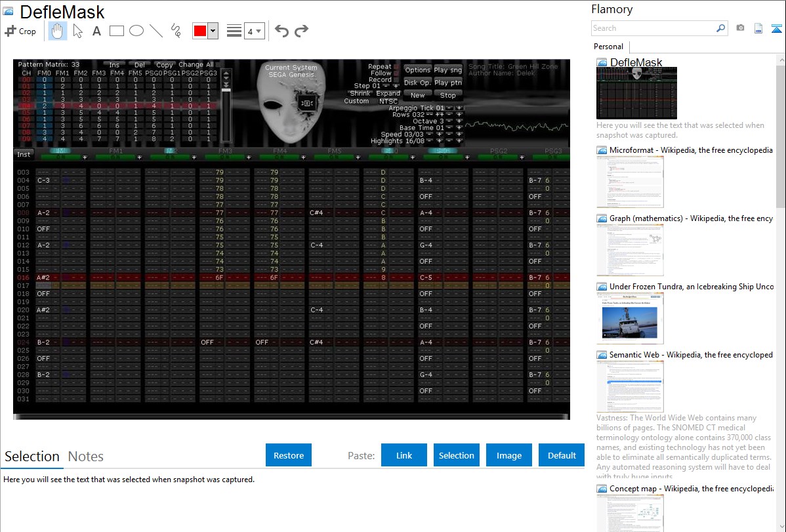Toggle the Follow checkbox in DefleMask
Image resolution: width=786 pixels, height=532 pixels.
[396, 73]
